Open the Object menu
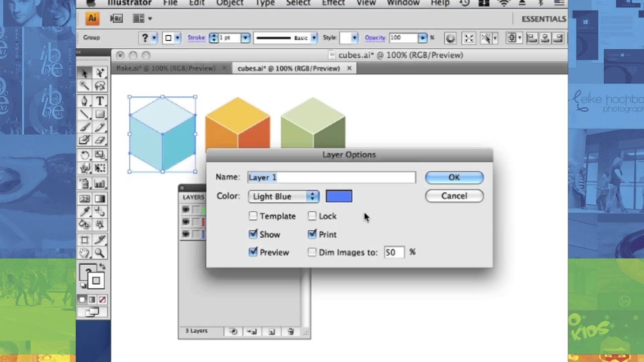 click(230, 3)
